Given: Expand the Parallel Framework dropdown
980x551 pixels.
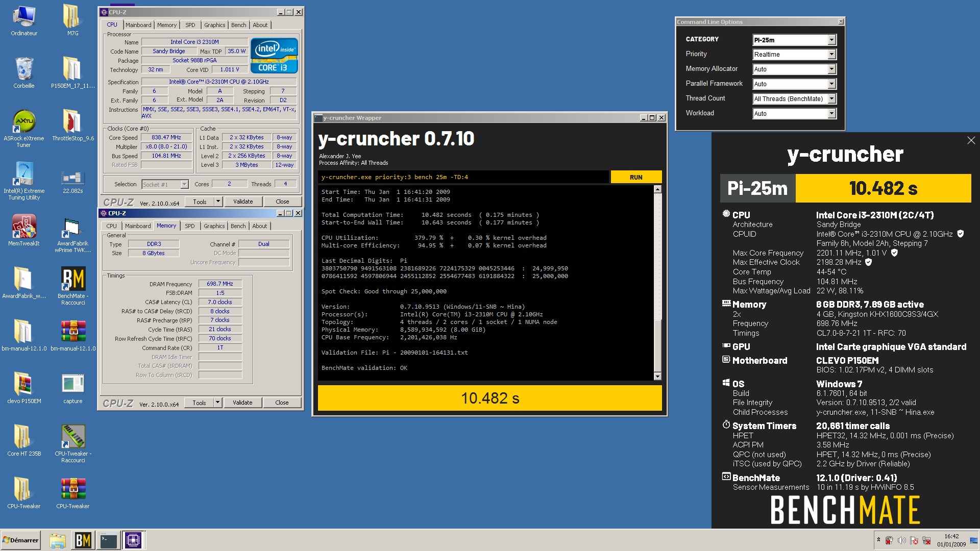Looking at the screenshot, I should tap(794, 84).
